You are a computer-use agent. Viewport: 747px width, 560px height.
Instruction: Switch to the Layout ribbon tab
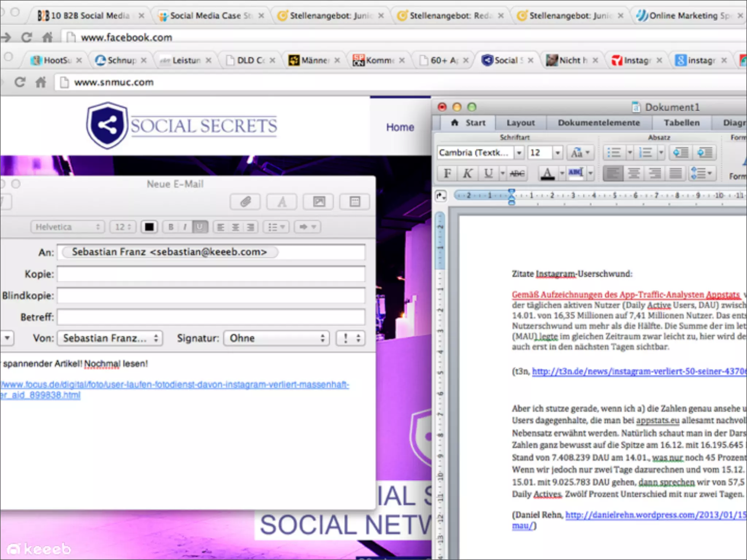520,123
